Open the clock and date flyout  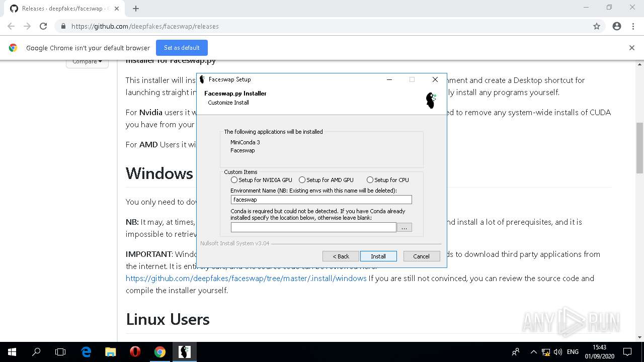(599, 352)
